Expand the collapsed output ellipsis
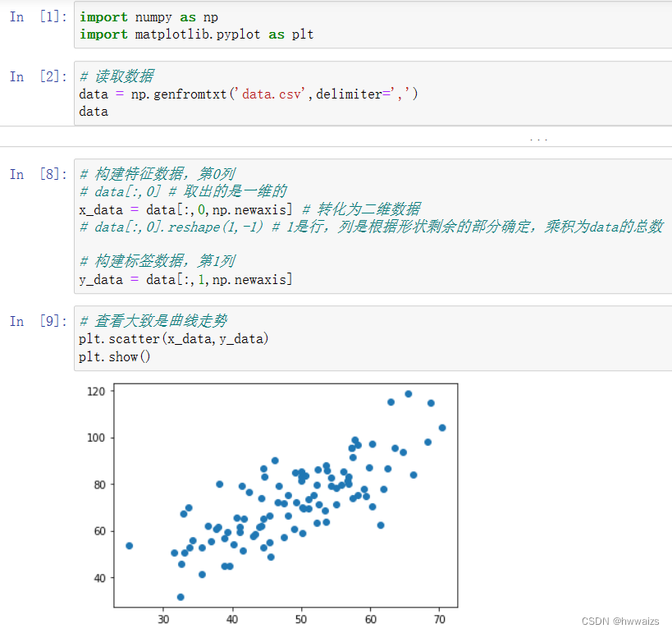 click(538, 139)
